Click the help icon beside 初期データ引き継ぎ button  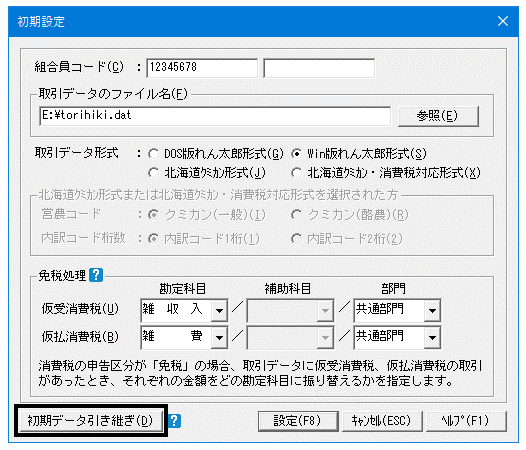click(175, 420)
